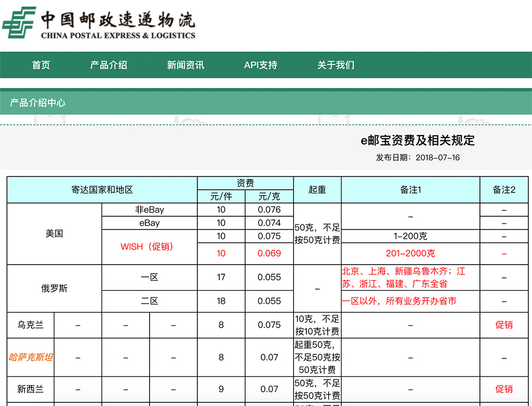Open the API支持 navigation item
The height and width of the screenshot is (406, 532).
point(261,65)
